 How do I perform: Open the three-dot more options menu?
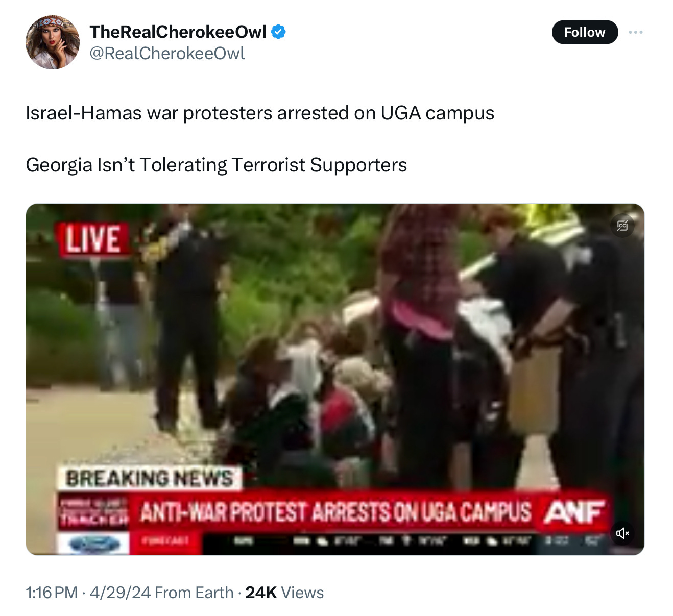click(635, 32)
